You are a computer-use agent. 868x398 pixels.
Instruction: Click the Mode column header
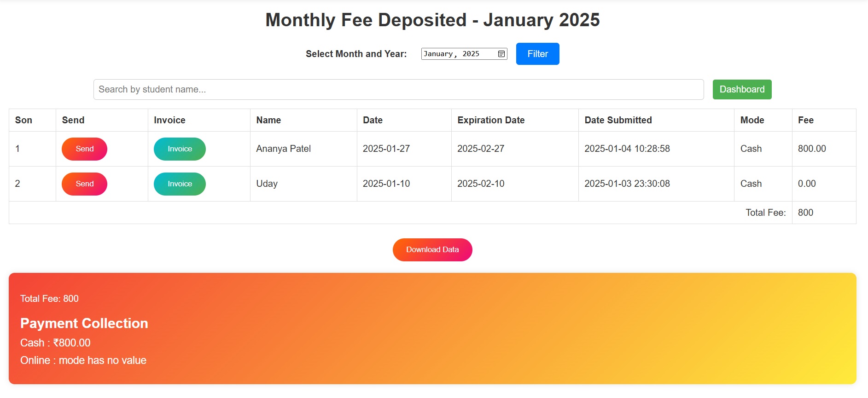[752, 120]
